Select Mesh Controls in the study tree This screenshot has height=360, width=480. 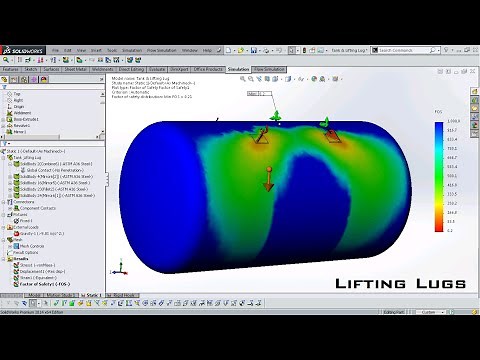29,246
